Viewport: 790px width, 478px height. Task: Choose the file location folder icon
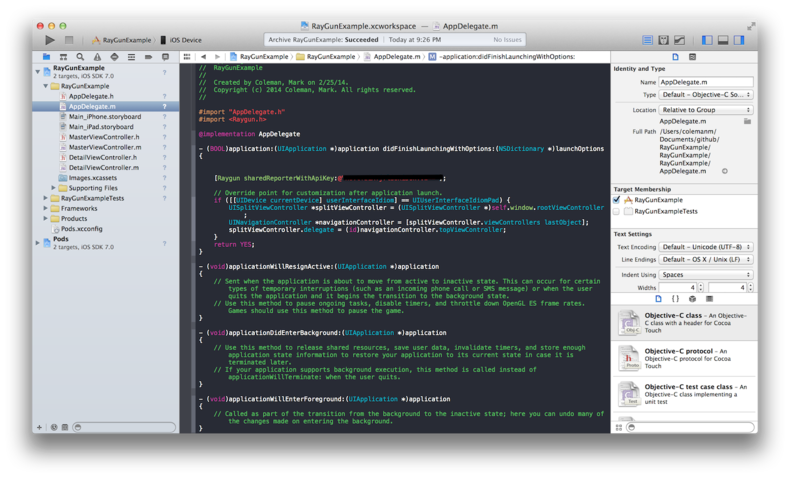coord(747,121)
